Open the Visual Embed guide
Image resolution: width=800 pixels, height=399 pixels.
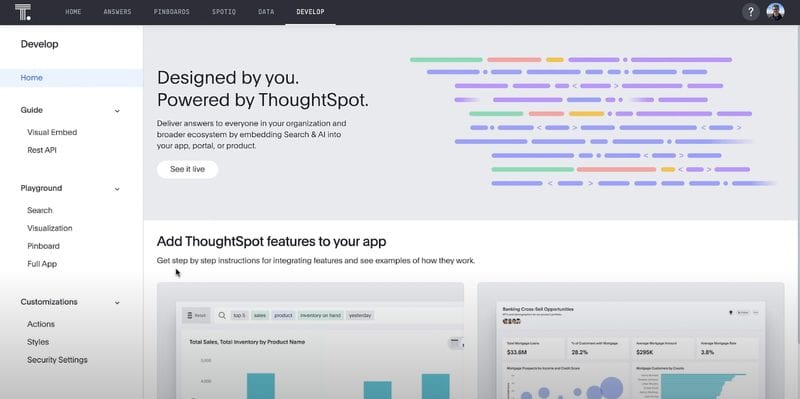[x=52, y=132]
